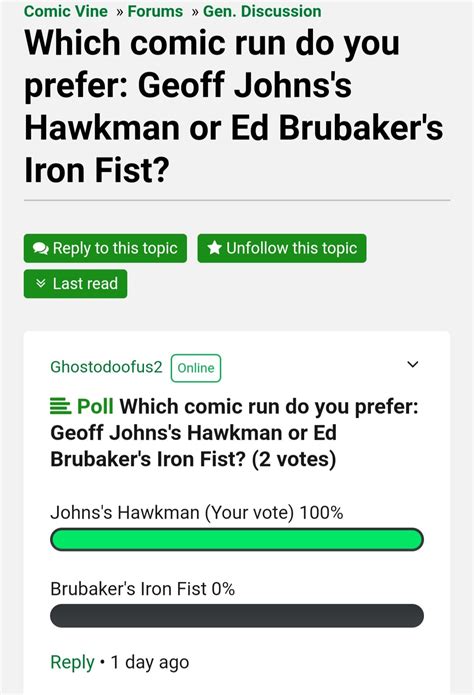The width and height of the screenshot is (474, 695).
Task: Click the Online status badge
Action: (x=196, y=368)
